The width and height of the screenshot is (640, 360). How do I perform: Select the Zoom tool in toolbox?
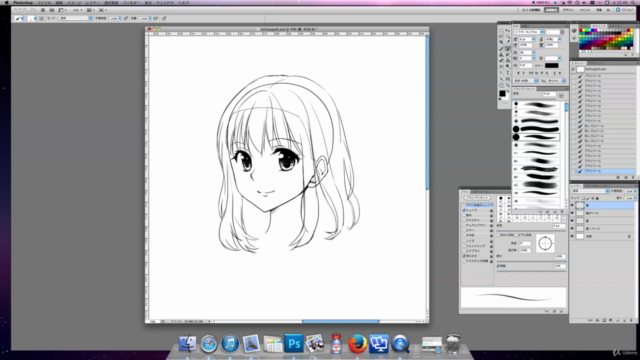[508, 85]
